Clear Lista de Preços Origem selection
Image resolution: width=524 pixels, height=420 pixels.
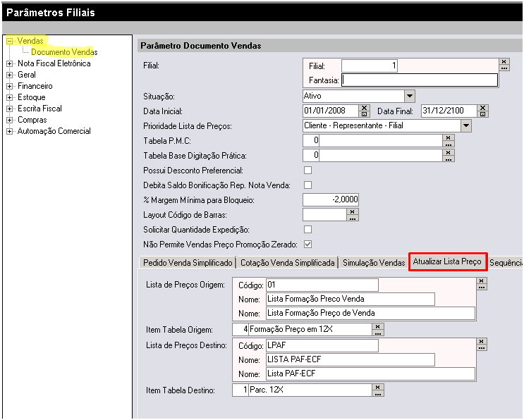(x=482, y=280)
